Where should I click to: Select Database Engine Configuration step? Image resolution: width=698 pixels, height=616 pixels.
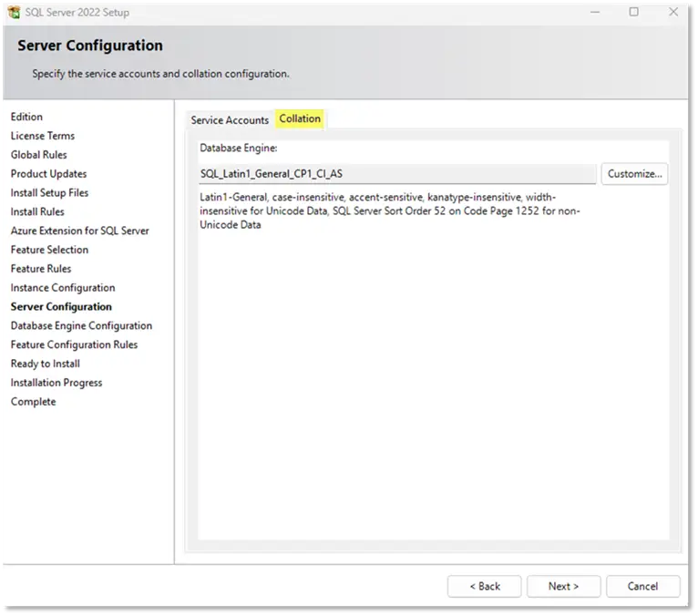coord(81,326)
